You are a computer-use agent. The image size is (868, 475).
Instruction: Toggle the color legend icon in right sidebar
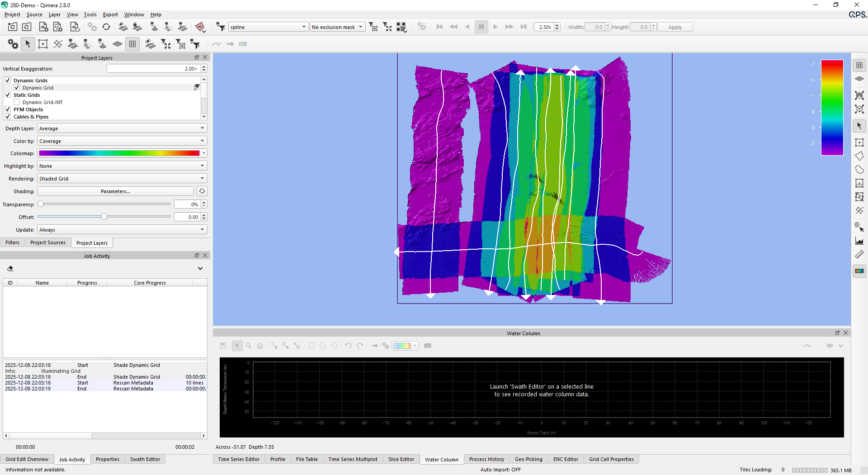tap(859, 271)
